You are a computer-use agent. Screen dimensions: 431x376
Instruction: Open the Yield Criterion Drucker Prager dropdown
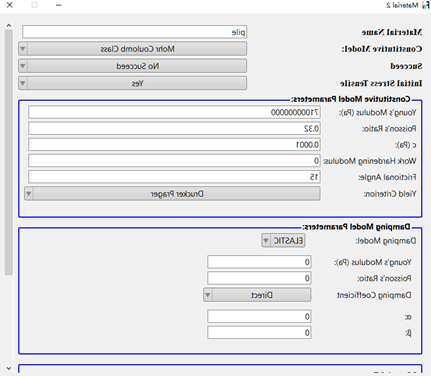172,194
